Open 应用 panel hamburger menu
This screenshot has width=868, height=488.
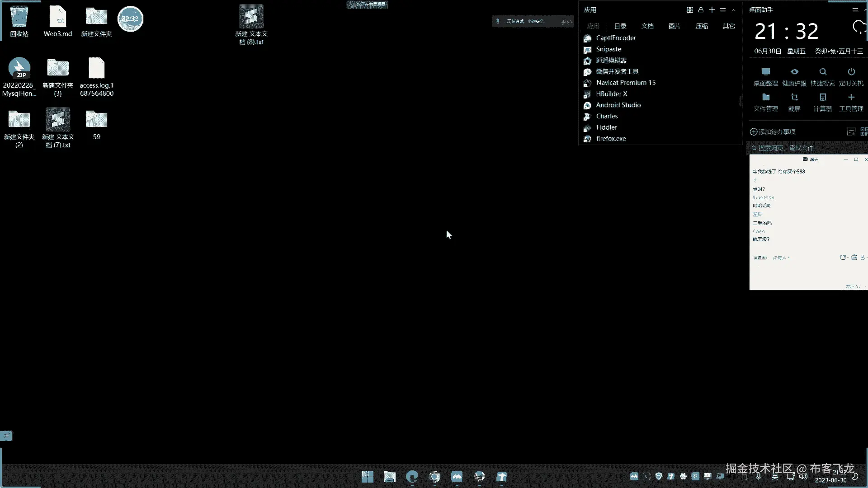click(723, 10)
